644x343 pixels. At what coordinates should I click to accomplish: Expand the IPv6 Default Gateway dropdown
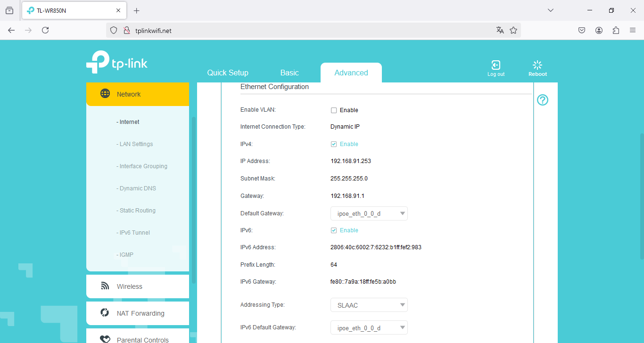(369, 327)
